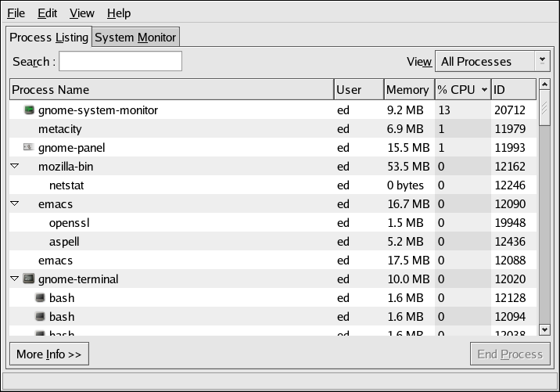
Task: Click the first bash process icon
Action: pos(41,298)
